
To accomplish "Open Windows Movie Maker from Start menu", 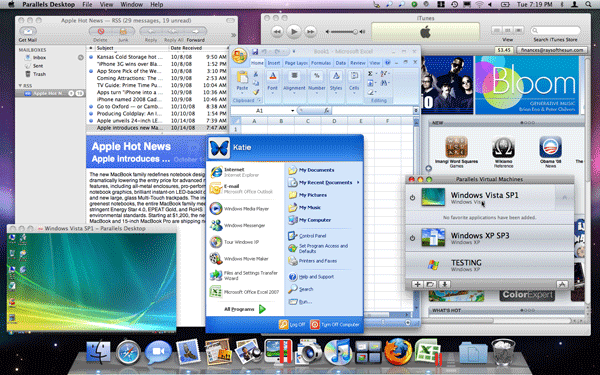I will click(245, 259).
